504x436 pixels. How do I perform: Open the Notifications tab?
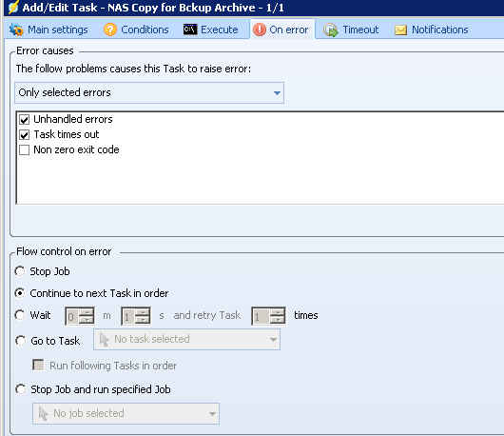[432, 30]
